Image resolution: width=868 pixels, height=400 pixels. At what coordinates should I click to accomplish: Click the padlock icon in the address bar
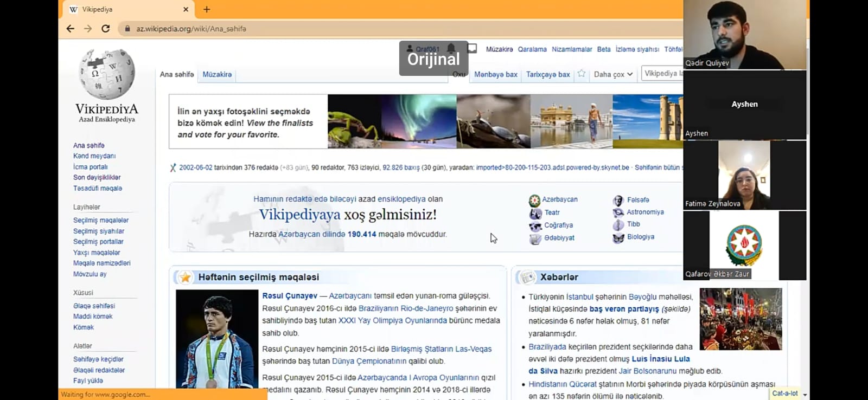tap(127, 29)
